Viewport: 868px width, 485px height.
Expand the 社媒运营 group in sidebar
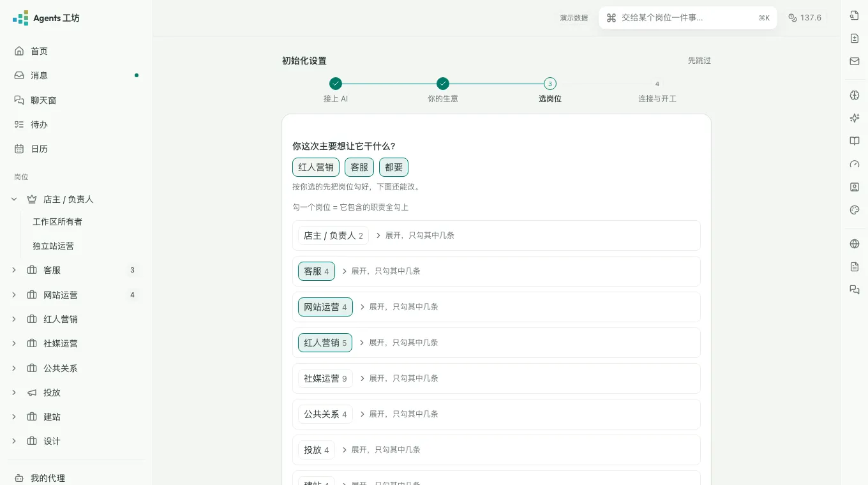[x=14, y=343]
